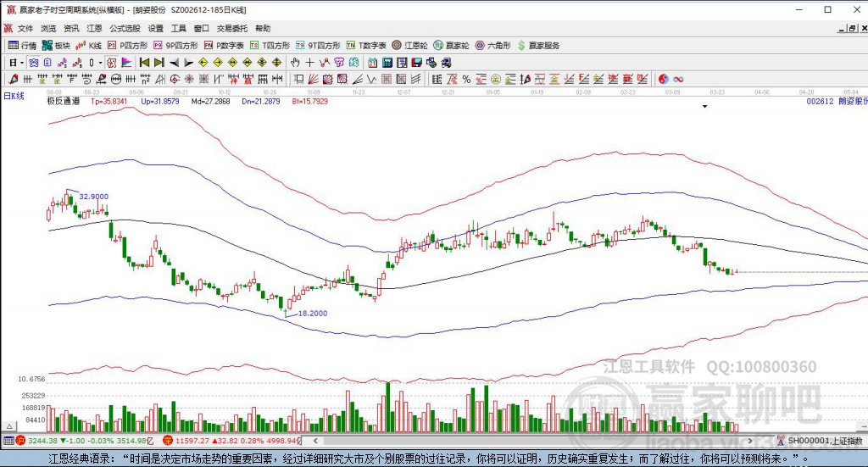
Task: Click the horizontal chart scrollbar track
Action: (532, 441)
